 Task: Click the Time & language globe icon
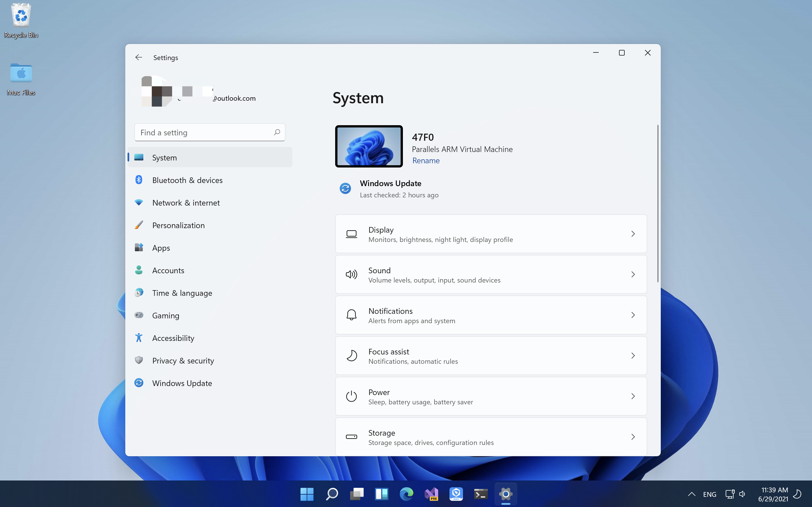pos(139,292)
